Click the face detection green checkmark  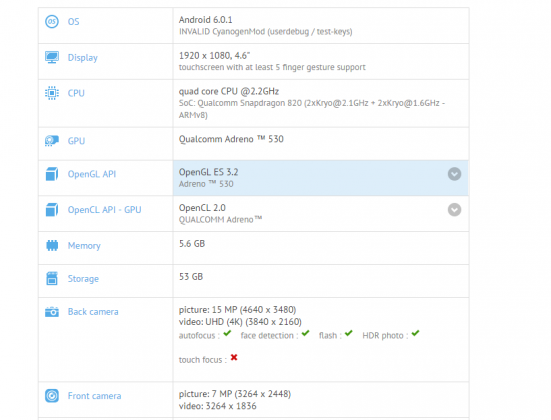click(x=305, y=333)
